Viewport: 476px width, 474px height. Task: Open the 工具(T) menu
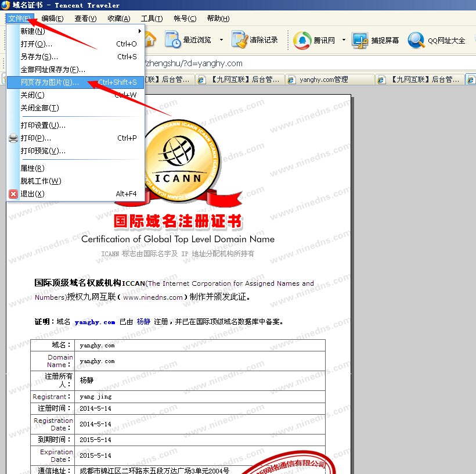152,19
